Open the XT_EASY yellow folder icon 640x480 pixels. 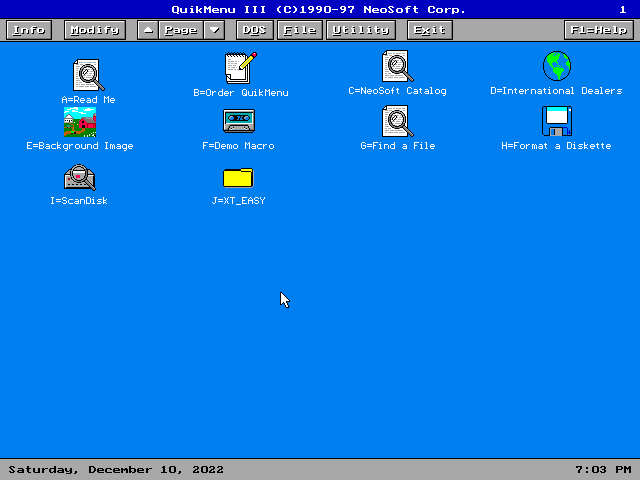pos(238,177)
